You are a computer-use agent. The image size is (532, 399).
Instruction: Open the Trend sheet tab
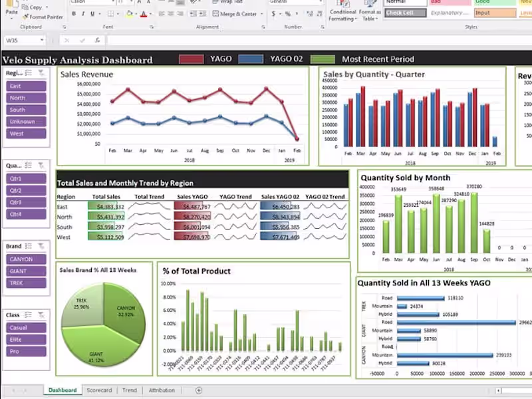click(x=130, y=390)
